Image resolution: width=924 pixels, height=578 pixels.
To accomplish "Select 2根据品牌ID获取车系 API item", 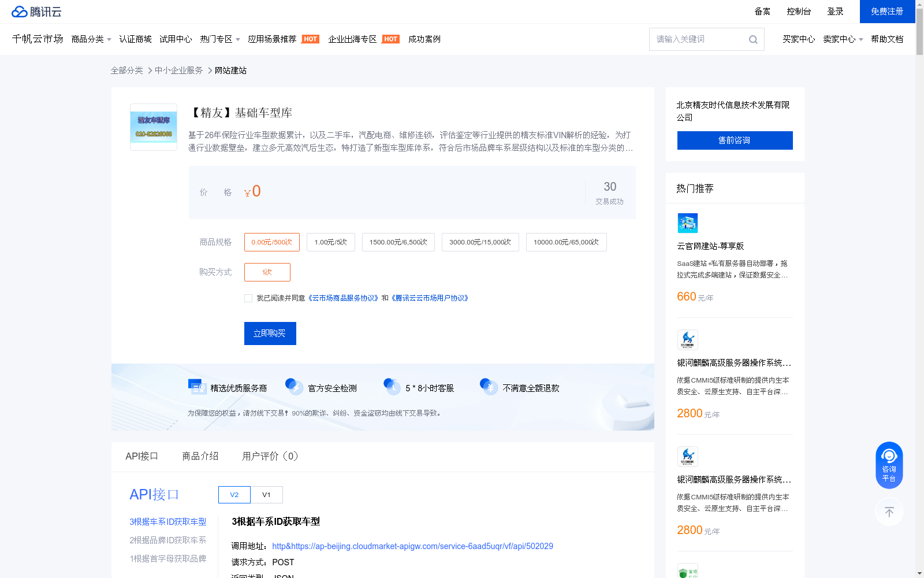I will click(168, 540).
